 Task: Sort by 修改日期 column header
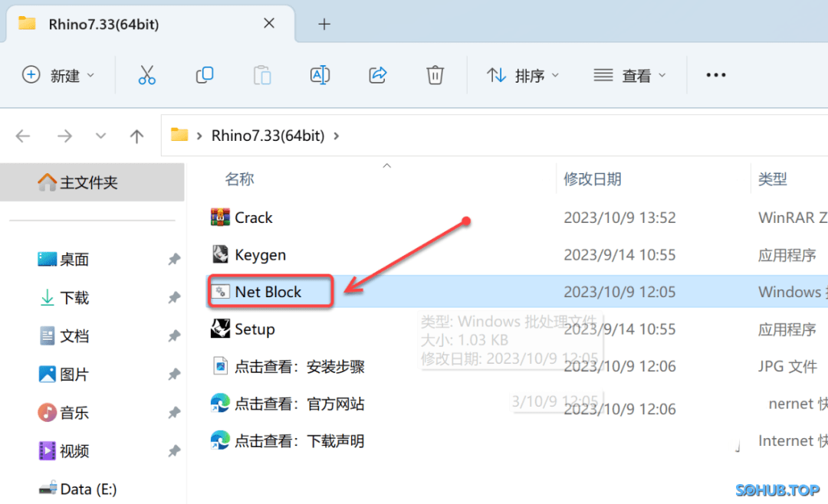pyautogui.click(x=593, y=179)
